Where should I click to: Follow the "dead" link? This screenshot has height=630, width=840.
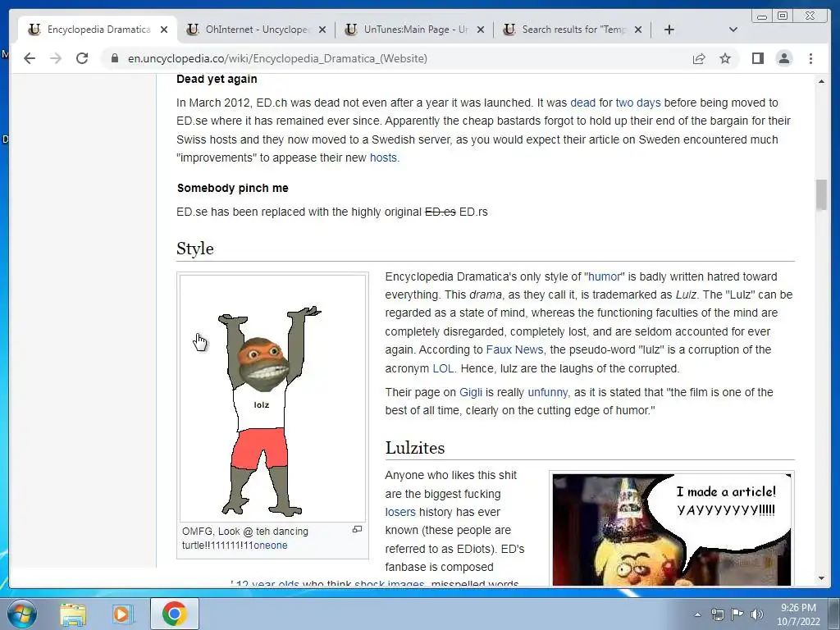(583, 103)
